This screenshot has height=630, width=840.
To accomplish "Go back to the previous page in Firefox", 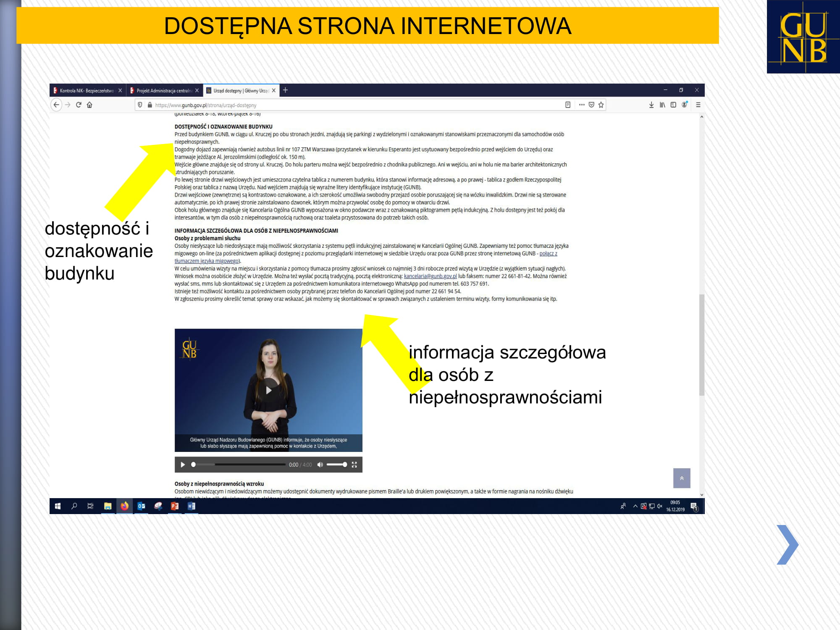I will [56, 105].
